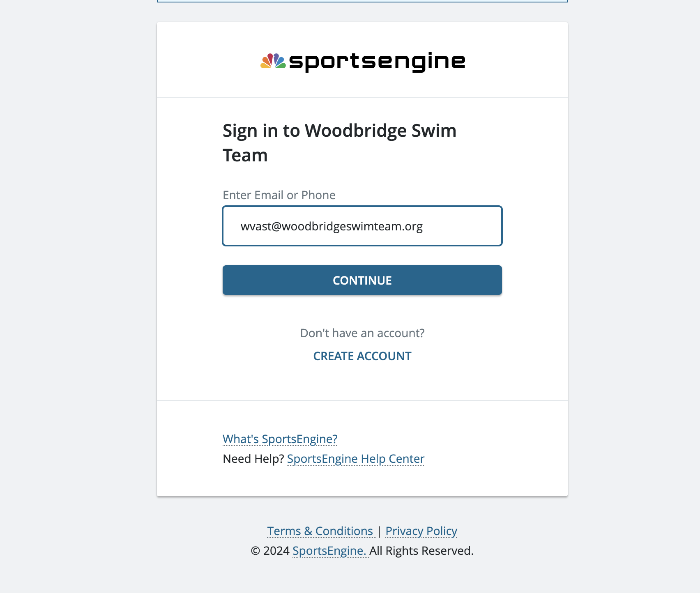700x593 pixels.
Task: View the Privacy Policy link
Action: click(421, 531)
